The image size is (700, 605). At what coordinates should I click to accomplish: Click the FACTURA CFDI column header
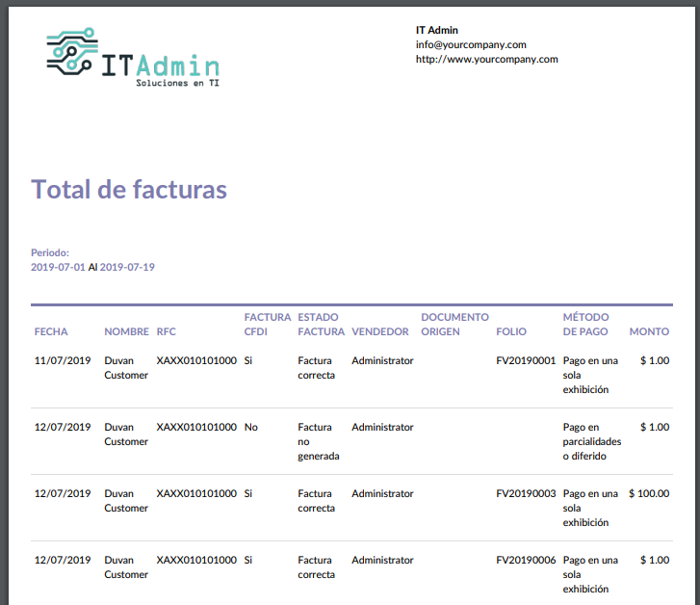267,324
